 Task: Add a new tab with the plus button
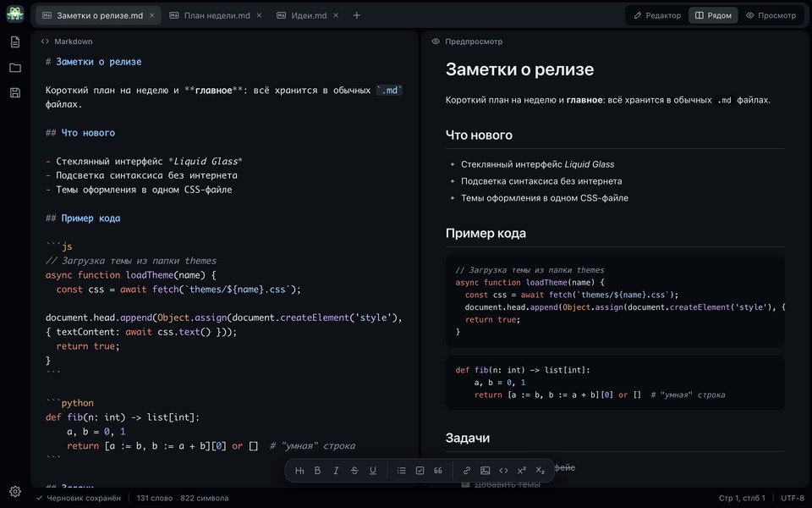[356, 15]
